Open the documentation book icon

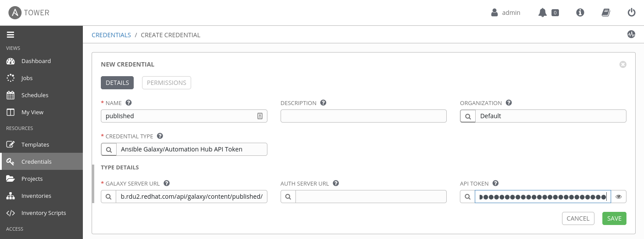606,13
